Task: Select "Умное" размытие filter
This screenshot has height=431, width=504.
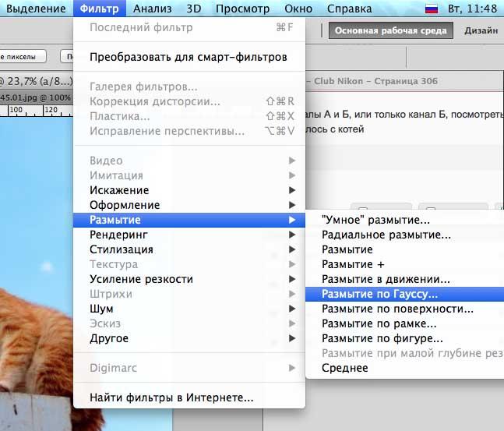Action: click(x=404, y=220)
